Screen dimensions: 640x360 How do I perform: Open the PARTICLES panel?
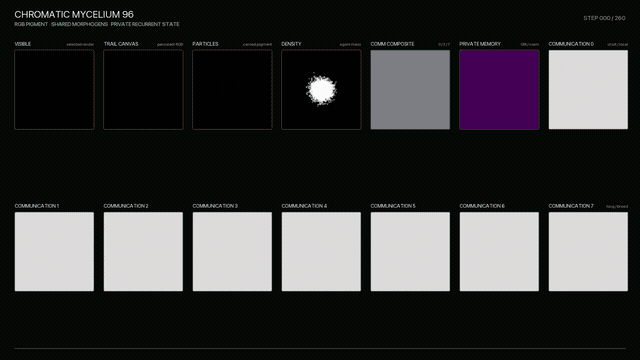tap(232, 90)
